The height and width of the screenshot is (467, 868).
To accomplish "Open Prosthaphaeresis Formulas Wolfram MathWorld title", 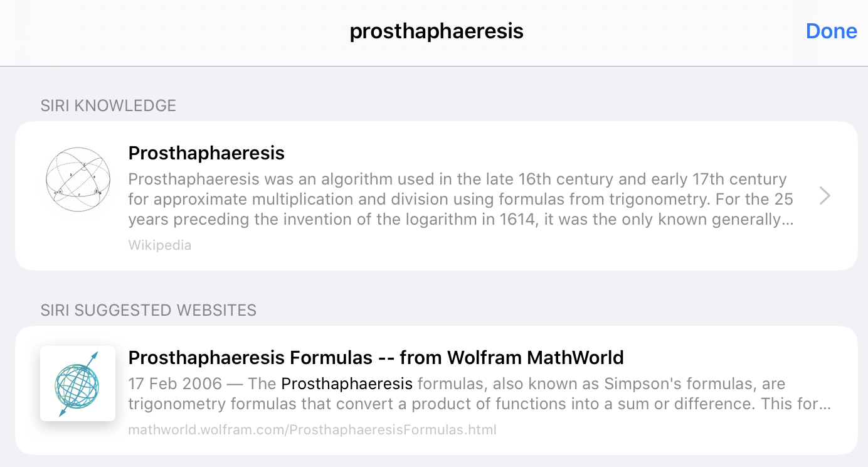I will pos(376,358).
